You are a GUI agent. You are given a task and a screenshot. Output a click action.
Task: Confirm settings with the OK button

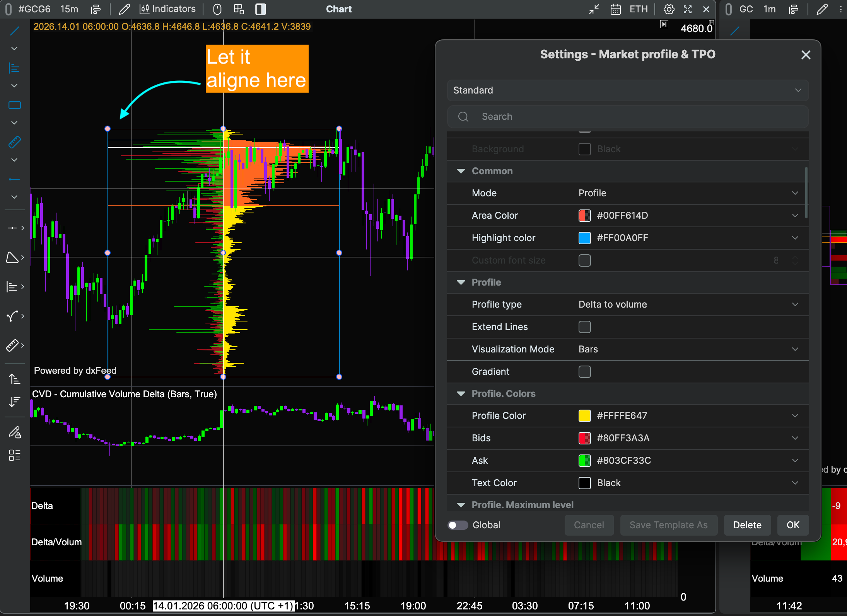click(793, 525)
